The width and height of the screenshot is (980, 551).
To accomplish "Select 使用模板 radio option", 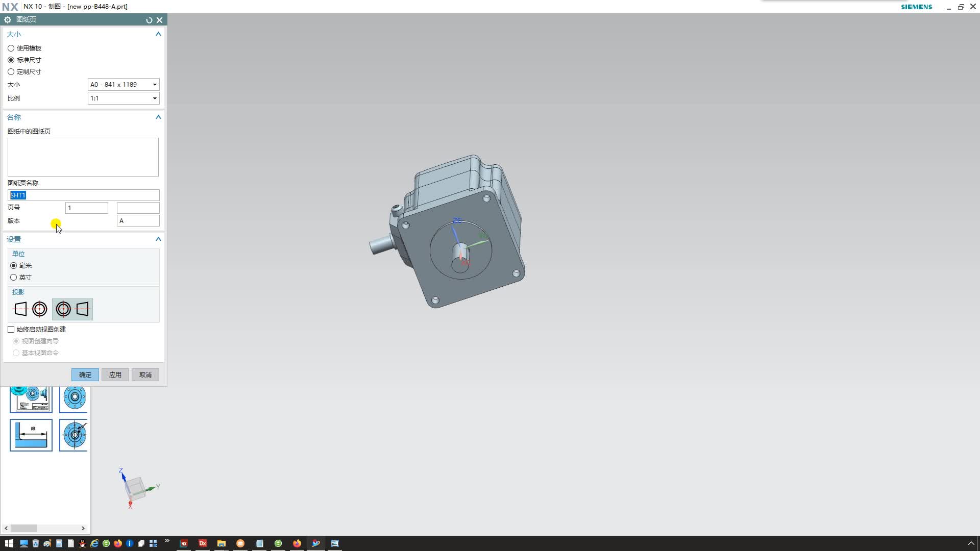I will 11,48.
